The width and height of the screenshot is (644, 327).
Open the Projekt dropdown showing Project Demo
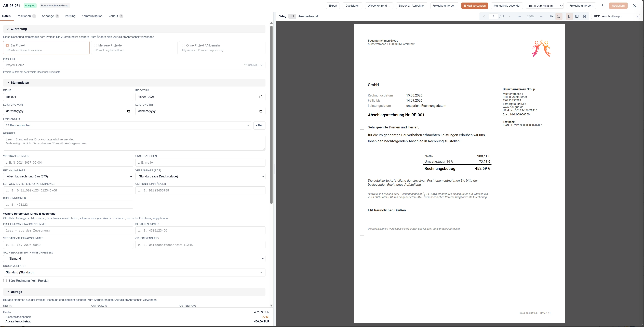pyautogui.click(x=134, y=65)
